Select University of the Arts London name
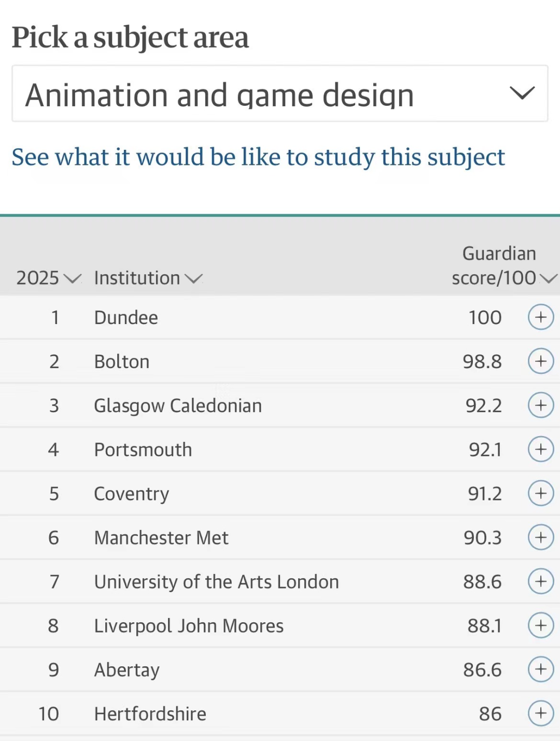Viewport: 560px width, 741px height. click(x=217, y=582)
